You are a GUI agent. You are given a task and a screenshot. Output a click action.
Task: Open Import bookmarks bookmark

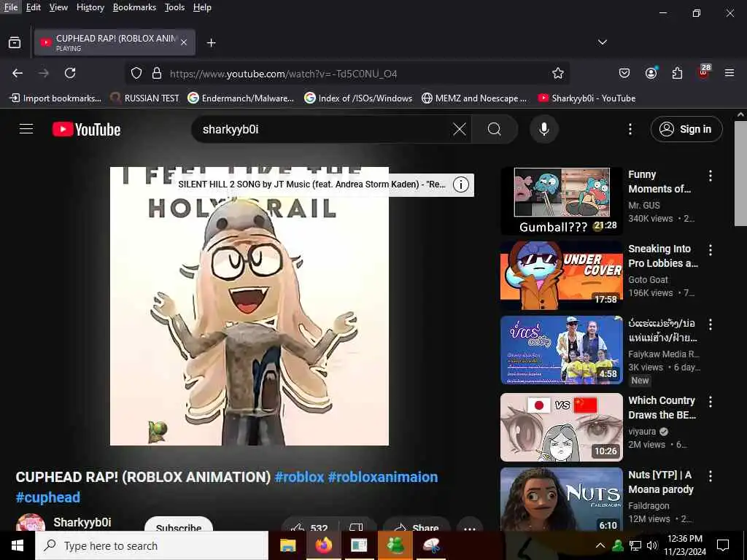(55, 98)
